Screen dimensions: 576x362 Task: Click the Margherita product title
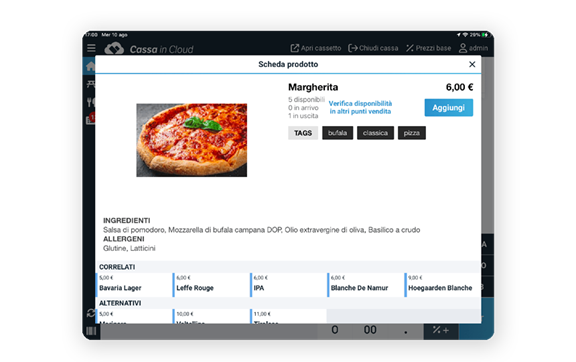[x=313, y=87]
